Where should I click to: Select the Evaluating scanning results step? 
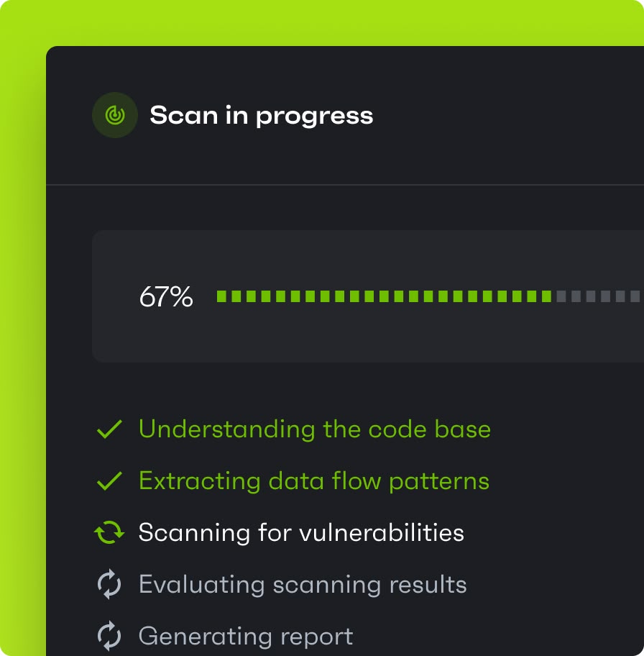303,585
